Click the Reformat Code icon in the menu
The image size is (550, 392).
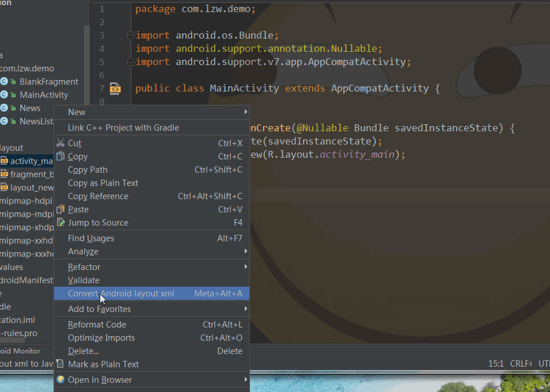pos(60,324)
